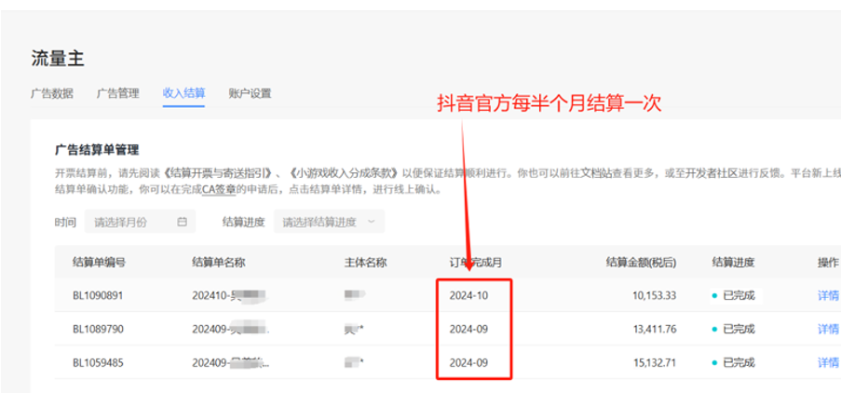
Task: Select the 收入结算 tab
Action: (183, 93)
